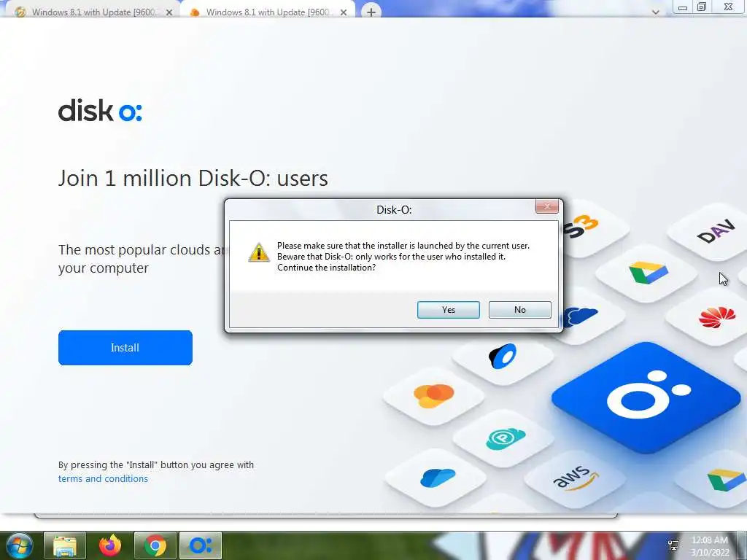
Task: Close the first Windows 8.1 tab
Action: tap(169, 12)
